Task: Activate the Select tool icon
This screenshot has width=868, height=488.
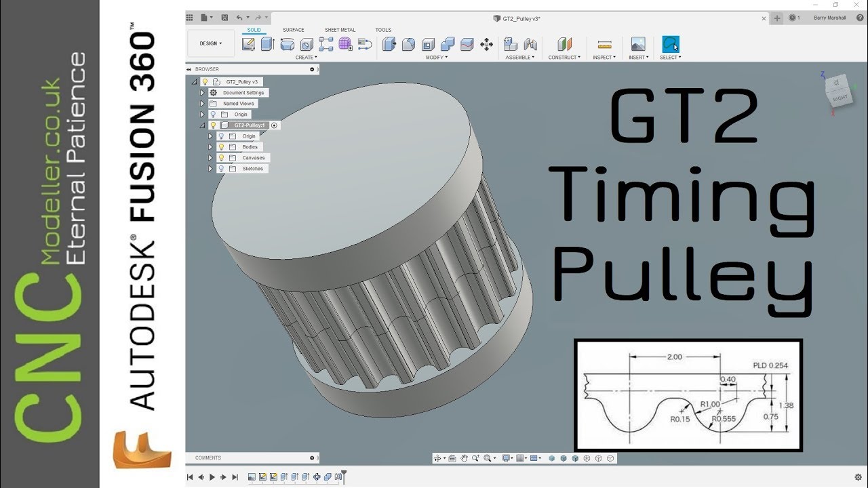Action: (x=671, y=44)
